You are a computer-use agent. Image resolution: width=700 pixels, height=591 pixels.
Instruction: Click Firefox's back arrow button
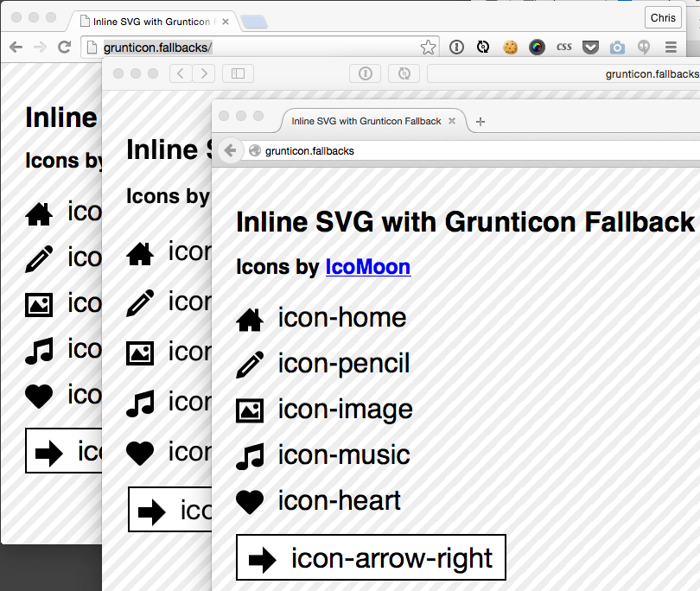[230, 151]
